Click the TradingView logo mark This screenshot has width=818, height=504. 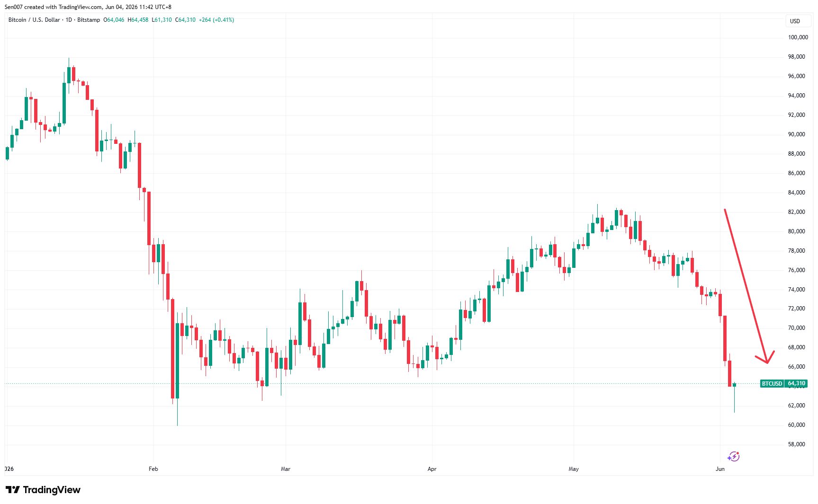point(13,490)
